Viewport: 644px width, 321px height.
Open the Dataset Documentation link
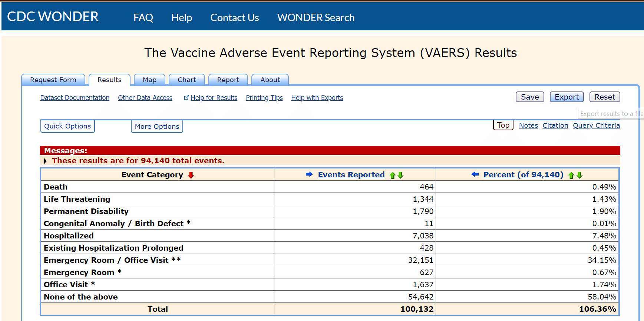pos(75,98)
